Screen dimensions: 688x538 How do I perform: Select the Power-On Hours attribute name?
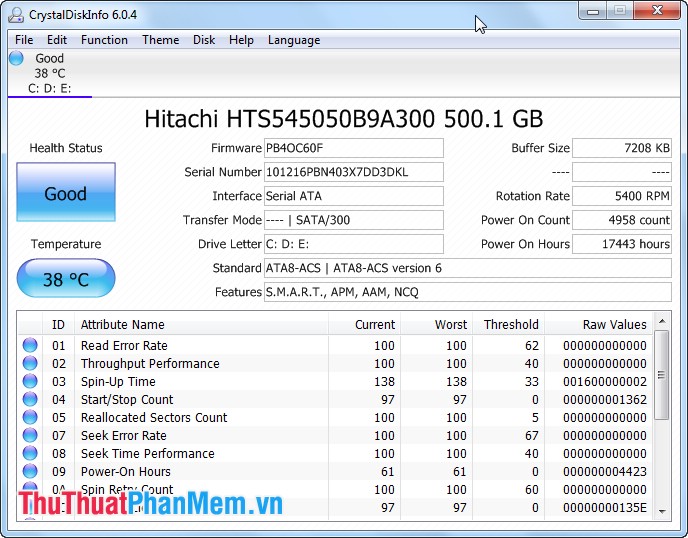(125, 472)
